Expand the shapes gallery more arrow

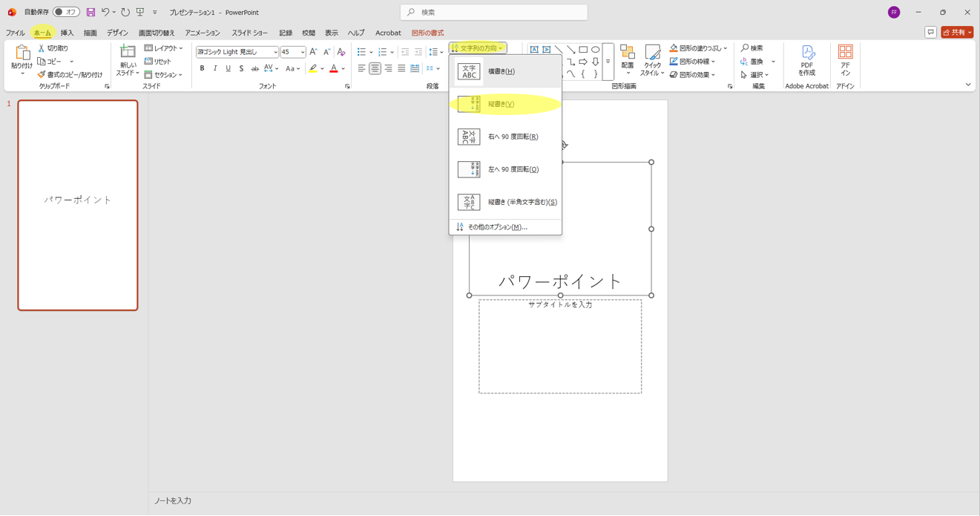(x=608, y=62)
